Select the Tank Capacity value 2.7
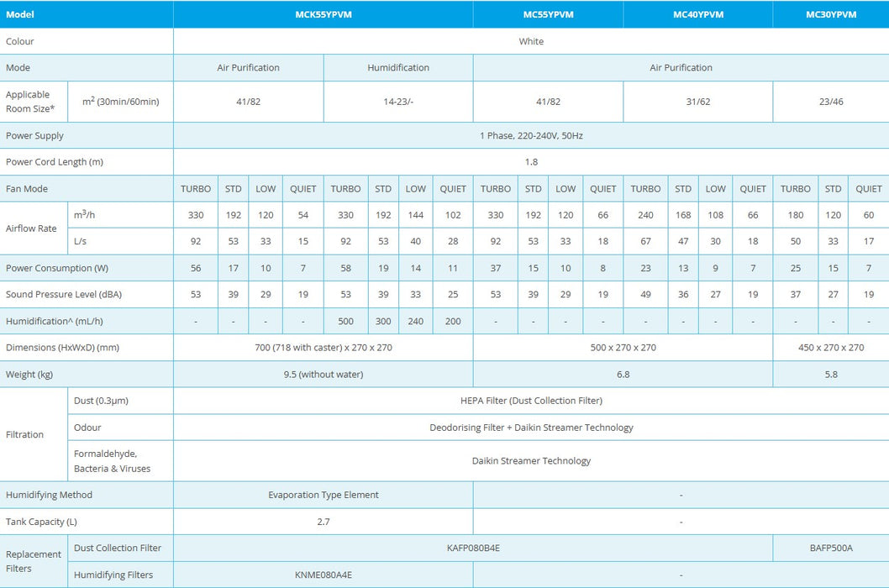This screenshot has width=889, height=588. (x=324, y=522)
